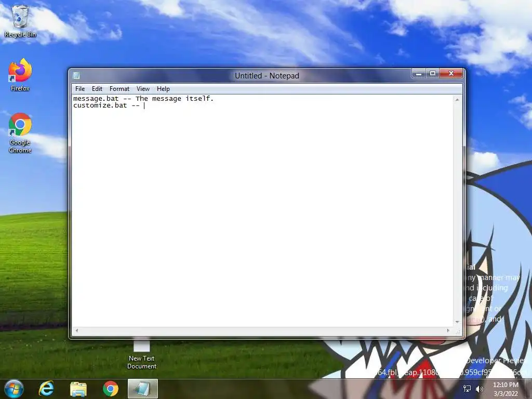Screen dimensions: 532x399
Task: Click the horizontal scrollbar left arrow
Action: coord(77,330)
